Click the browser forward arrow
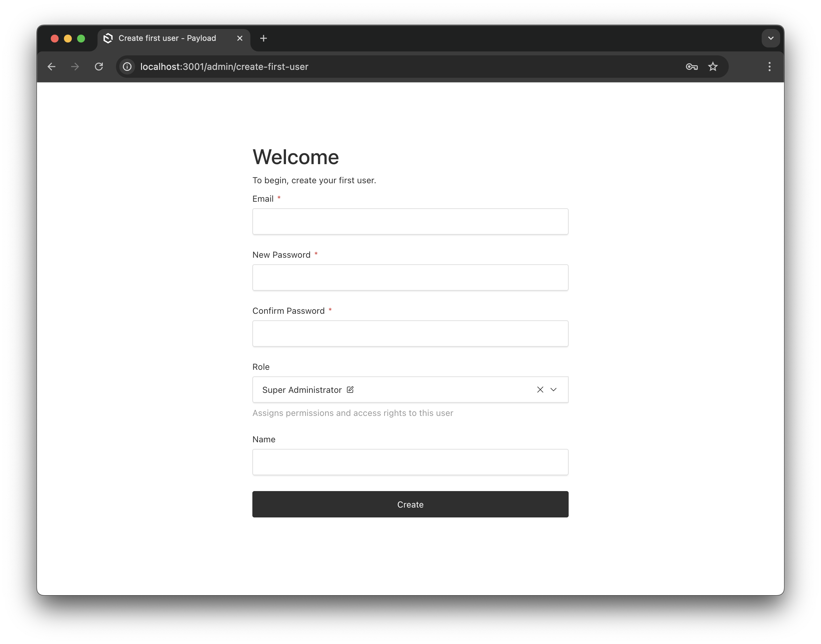 click(x=75, y=67)
